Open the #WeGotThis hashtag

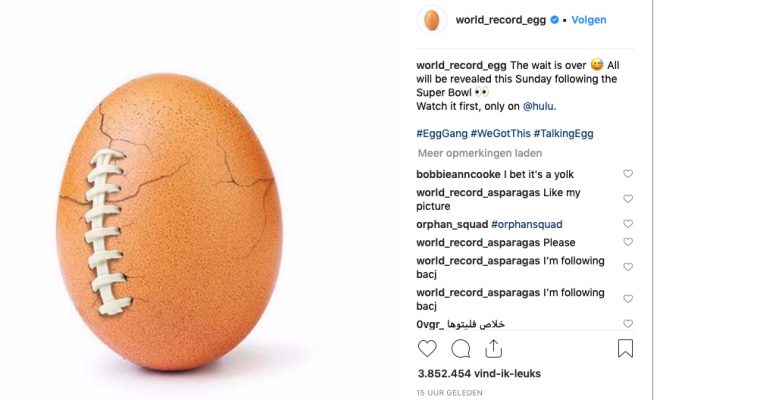(x=501, y=133)
